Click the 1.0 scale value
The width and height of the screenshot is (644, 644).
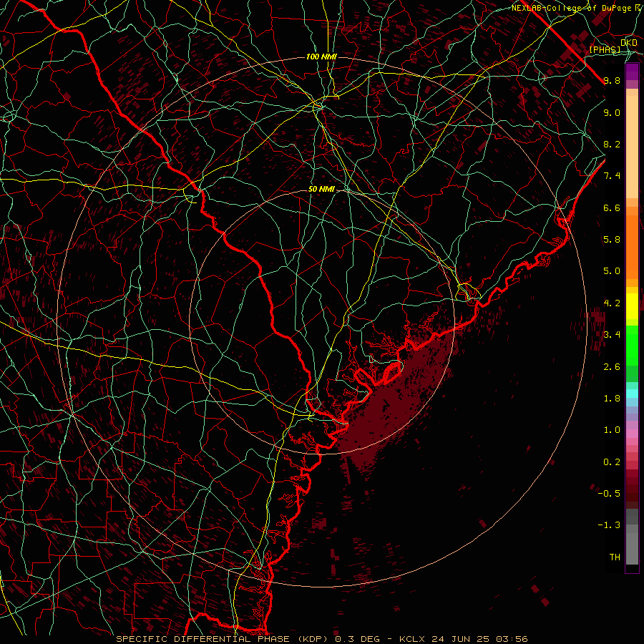tap(612, 430)
